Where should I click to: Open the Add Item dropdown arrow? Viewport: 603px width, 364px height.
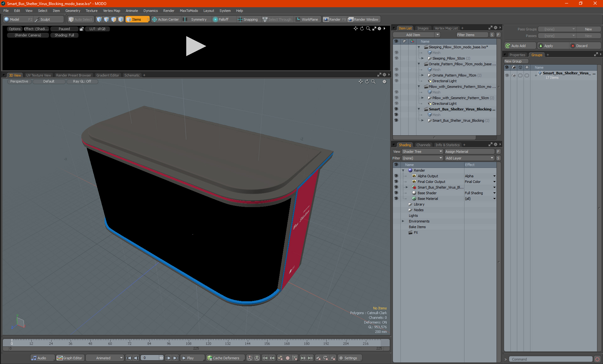coord(437,35)
